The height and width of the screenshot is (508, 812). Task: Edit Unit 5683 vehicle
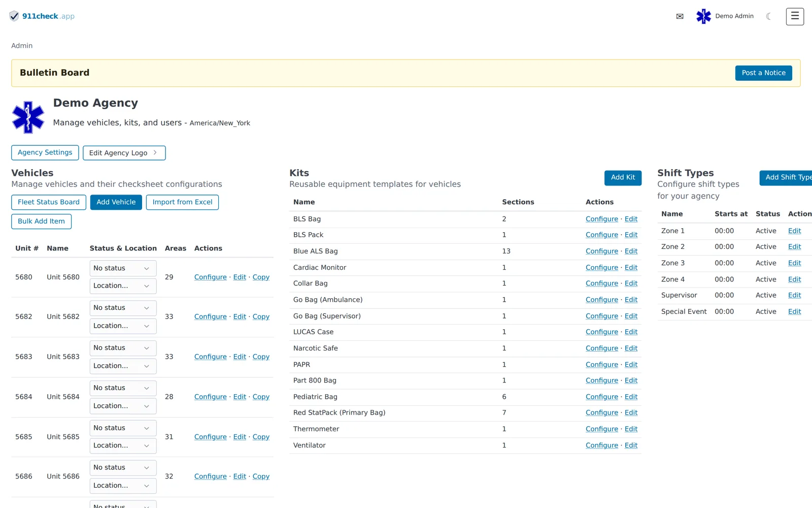240,357
